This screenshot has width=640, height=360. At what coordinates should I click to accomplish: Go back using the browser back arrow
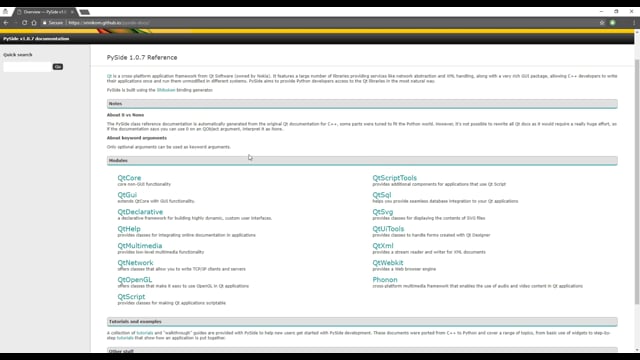point(6,23)
